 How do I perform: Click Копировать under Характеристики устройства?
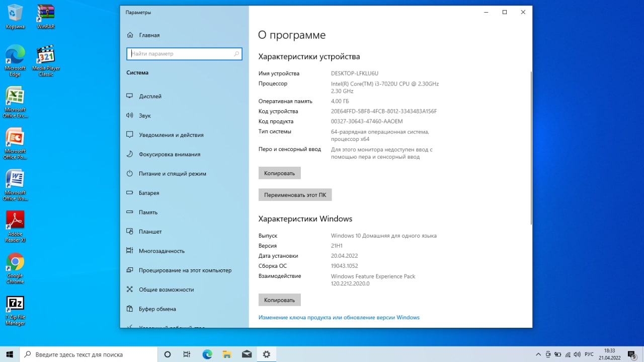[279, 173]
